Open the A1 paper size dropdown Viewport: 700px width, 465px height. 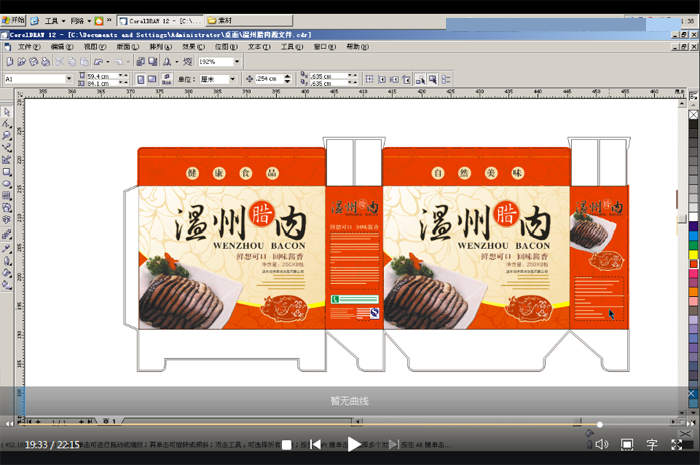click(69, 78)
